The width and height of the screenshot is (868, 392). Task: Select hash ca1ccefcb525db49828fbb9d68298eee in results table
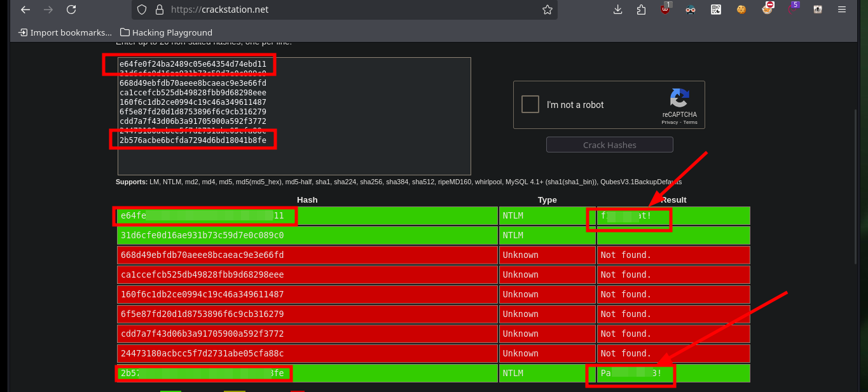coord(202,274)
